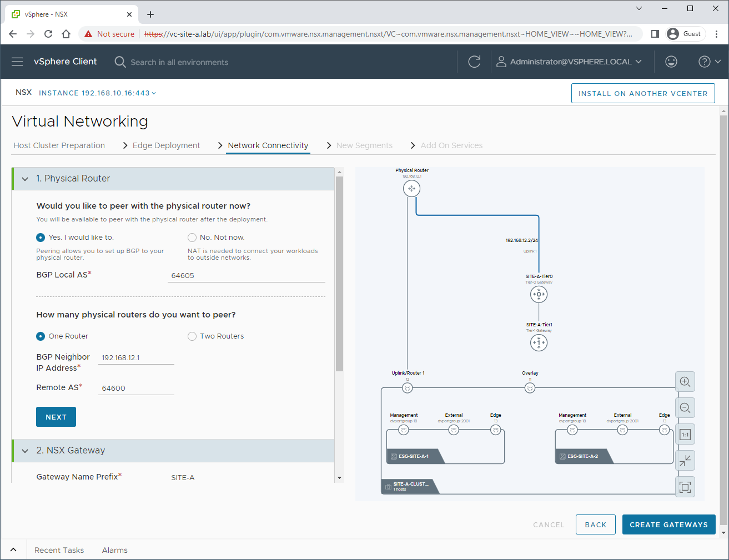Open the browser three-dot menu
The height and width of the screenshot is (560, 729).
pos(717,34)
